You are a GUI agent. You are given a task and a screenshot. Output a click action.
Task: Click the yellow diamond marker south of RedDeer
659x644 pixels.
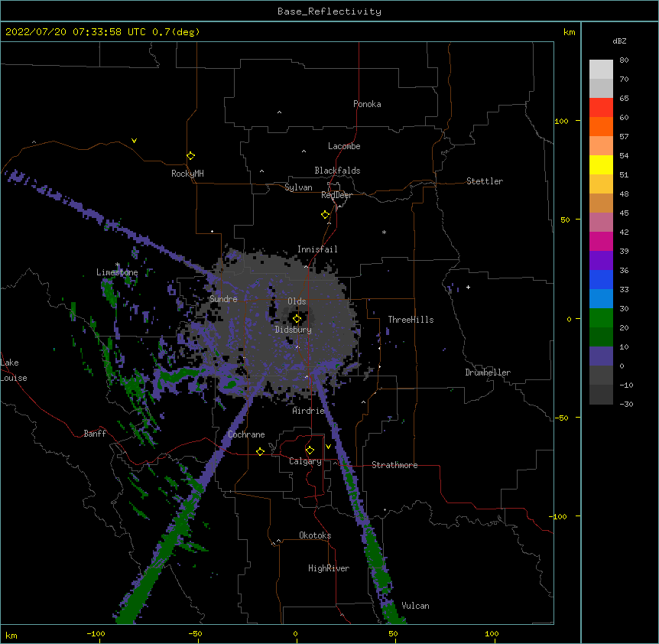(325, 215)
